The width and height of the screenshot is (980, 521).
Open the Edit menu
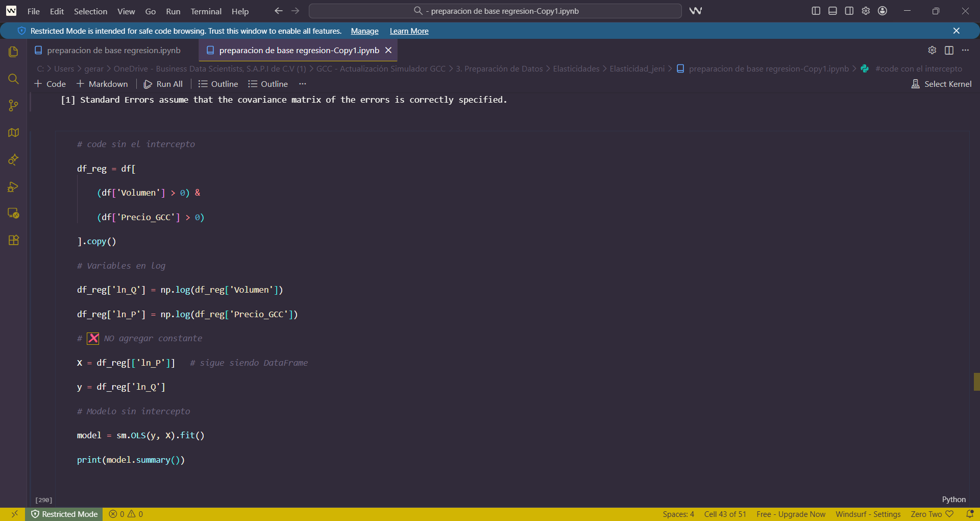[57, 11]
